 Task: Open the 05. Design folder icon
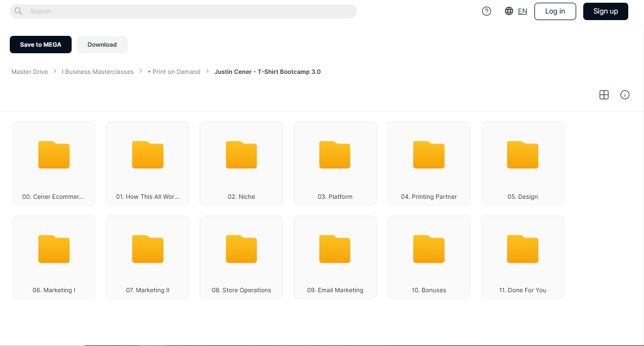click(522, 155)
